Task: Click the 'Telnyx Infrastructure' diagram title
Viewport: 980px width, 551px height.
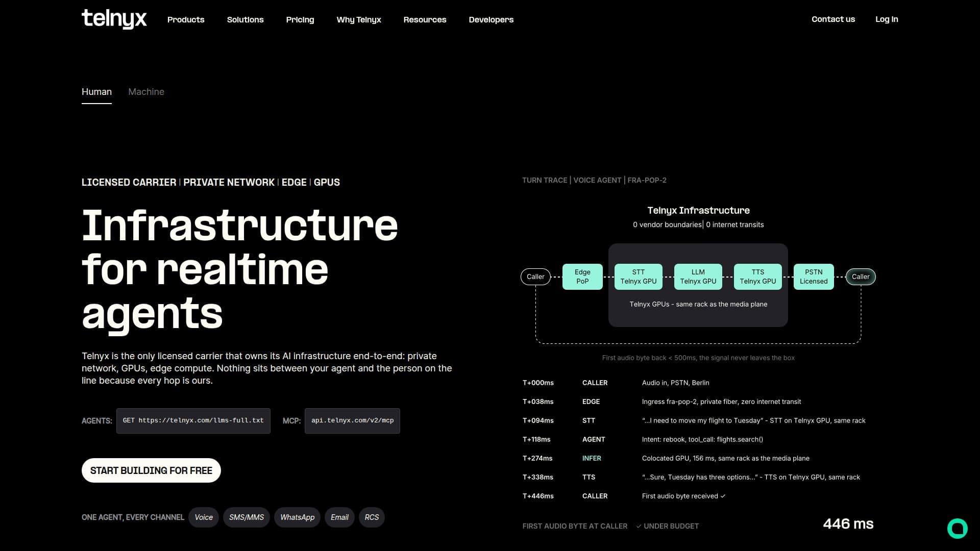Action: point(698,210)
